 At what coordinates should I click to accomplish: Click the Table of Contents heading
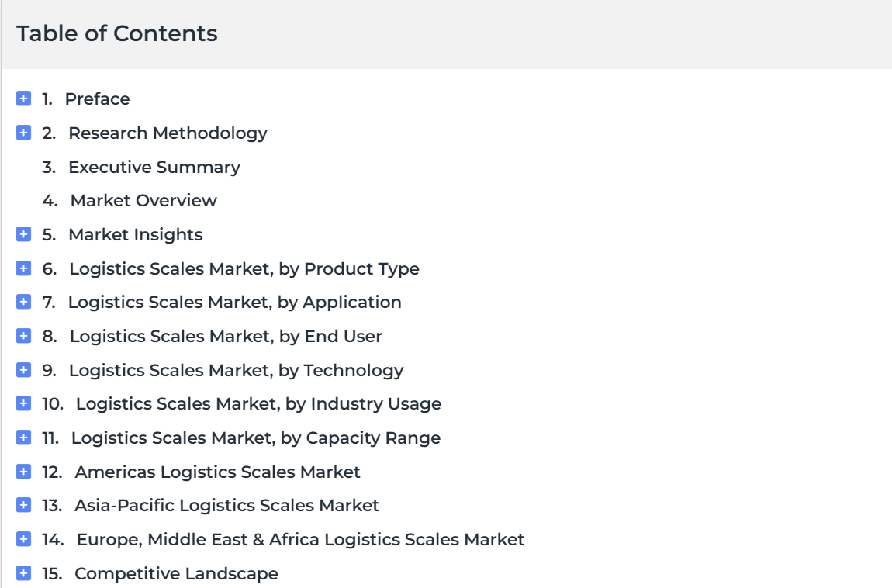pyautogui.click(x=116, y=33)
